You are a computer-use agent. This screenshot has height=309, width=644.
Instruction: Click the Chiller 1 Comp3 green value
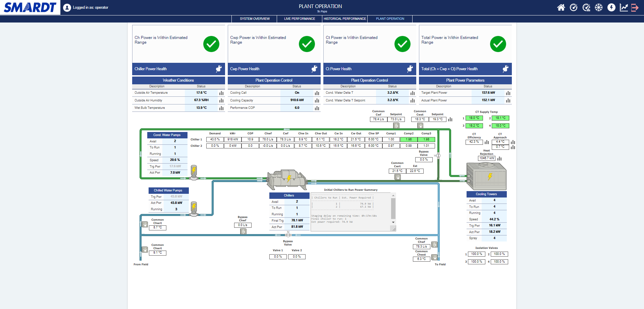click(426, 139)
